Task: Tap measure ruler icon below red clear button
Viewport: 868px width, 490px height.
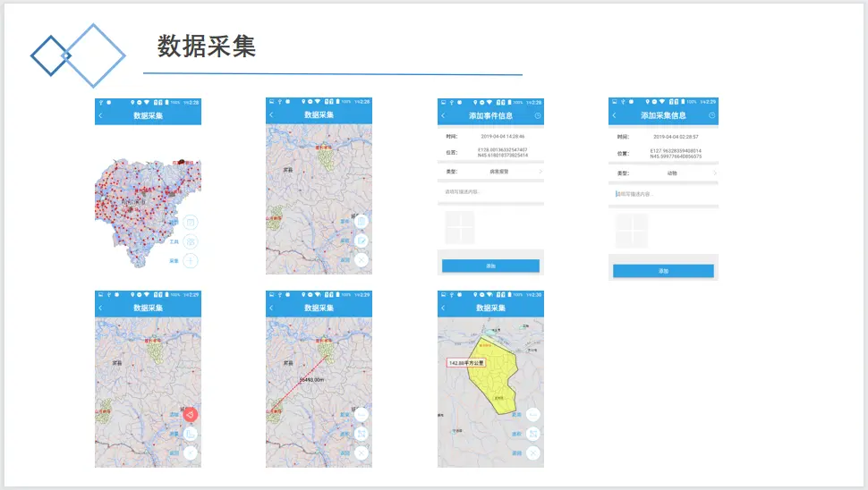Action: [191, 434]
